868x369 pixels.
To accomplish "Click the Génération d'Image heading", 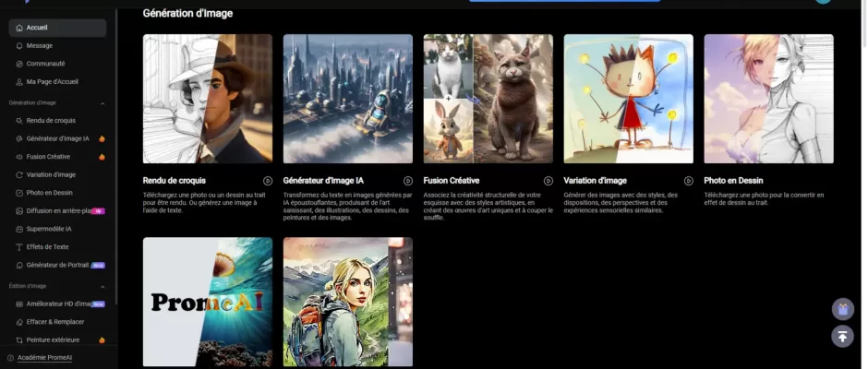I will click(x=187, y=13).
